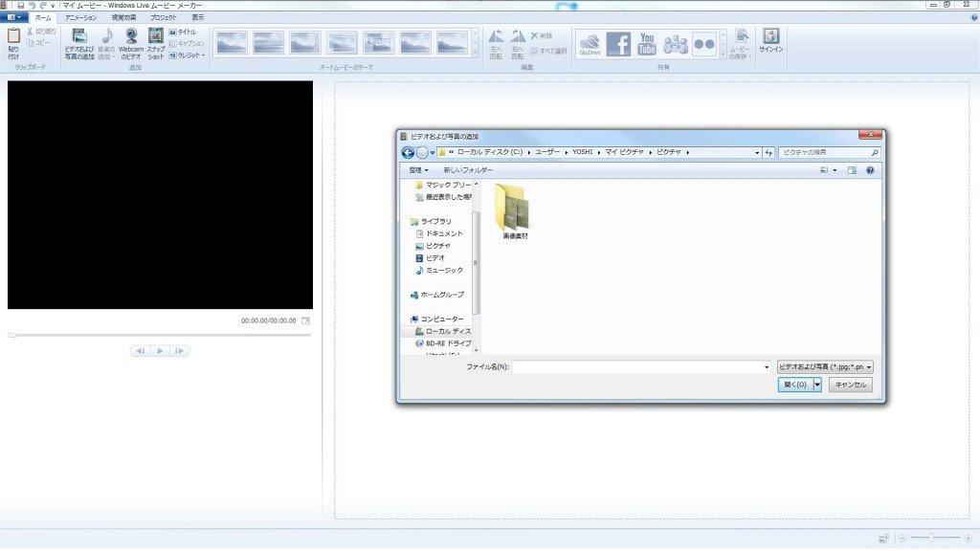The height and width of the screenshot is (551, 980).
Task: Switch to View (表示) ribbon tab
Action: click(197, 17)
